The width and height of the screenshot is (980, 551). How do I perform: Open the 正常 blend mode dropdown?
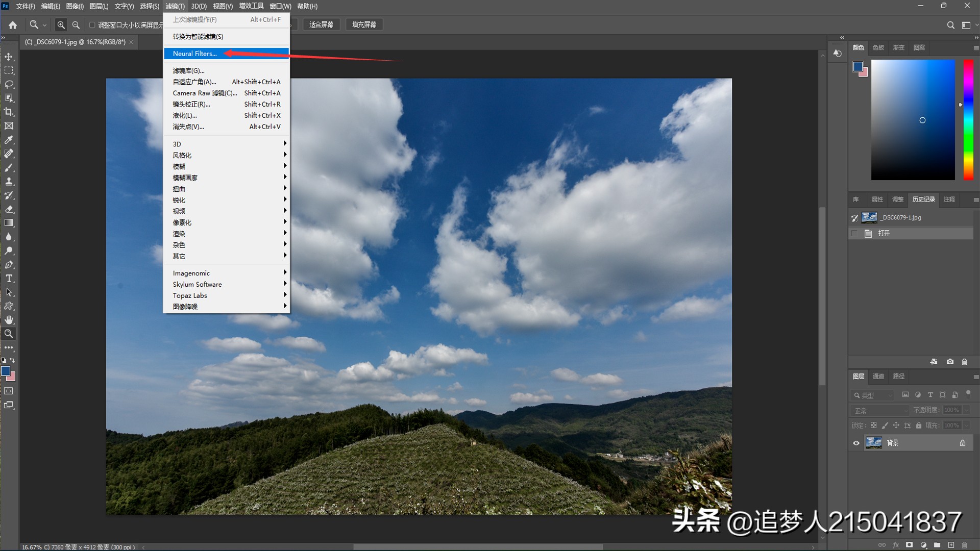pyautogui.click(x=879, y=410)
